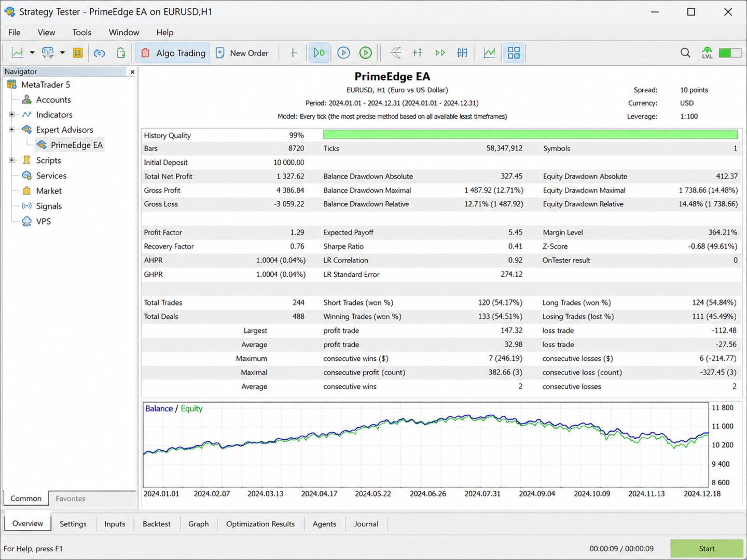
Task: Open the new chart dropdown arrow
Action: point(32,53)
